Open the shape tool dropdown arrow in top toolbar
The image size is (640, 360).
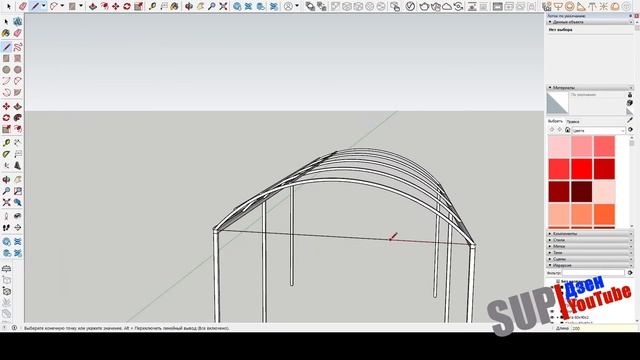click(80, 6)
